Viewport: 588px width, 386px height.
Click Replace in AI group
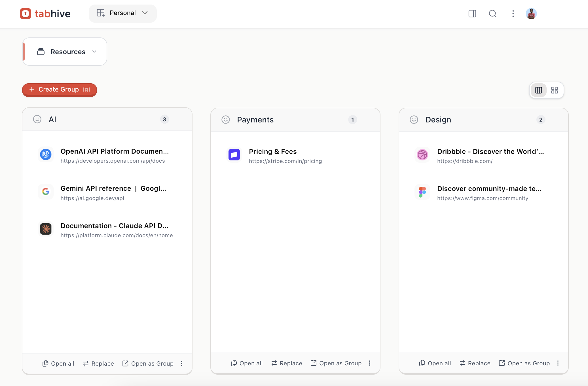pos(98,363)
